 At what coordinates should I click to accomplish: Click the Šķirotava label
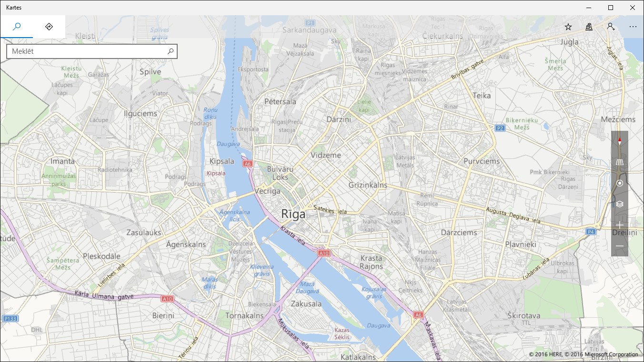click(524, 315)
